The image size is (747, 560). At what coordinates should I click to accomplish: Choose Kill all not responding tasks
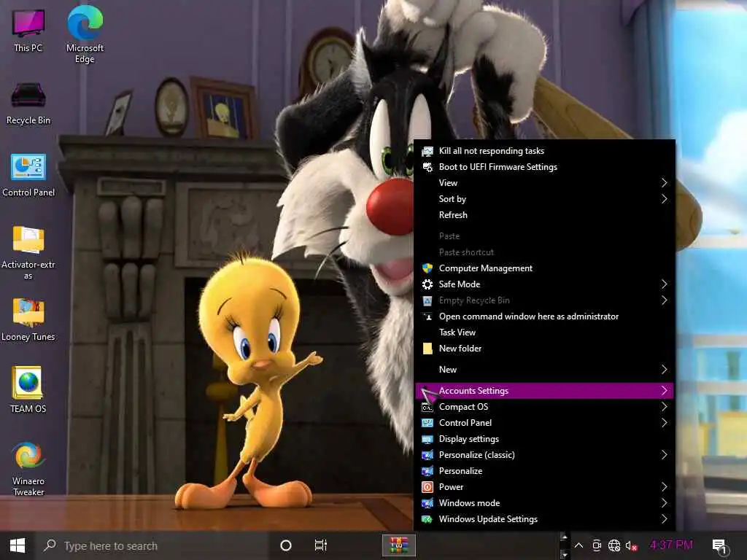[544, 151]
